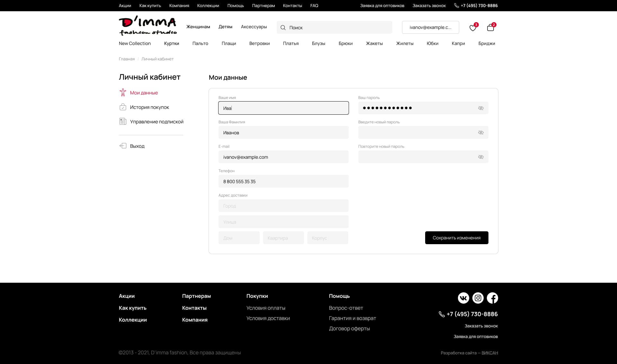Viewport: 617px width, 364px height.
Task: Open the Платья category link
Action: click(x=291, y=43)
